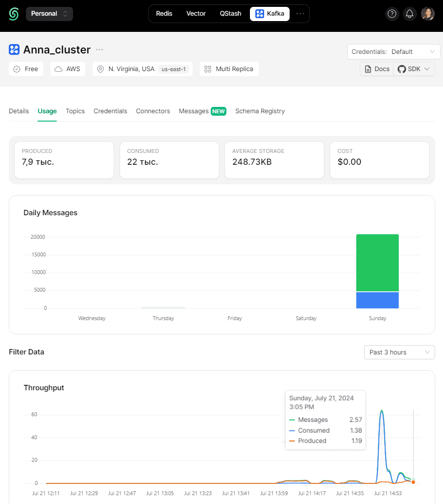Screen dimensions: 443x504
Task: Open the Credentials Default dropdown
Action: pyautogui.click(x=394, y=52)
